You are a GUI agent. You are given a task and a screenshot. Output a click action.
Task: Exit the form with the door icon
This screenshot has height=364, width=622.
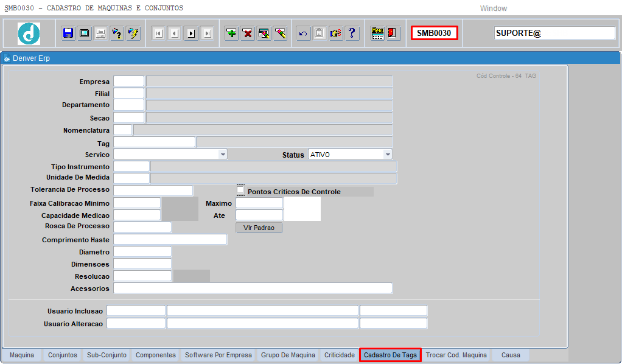tap(393, 33)
